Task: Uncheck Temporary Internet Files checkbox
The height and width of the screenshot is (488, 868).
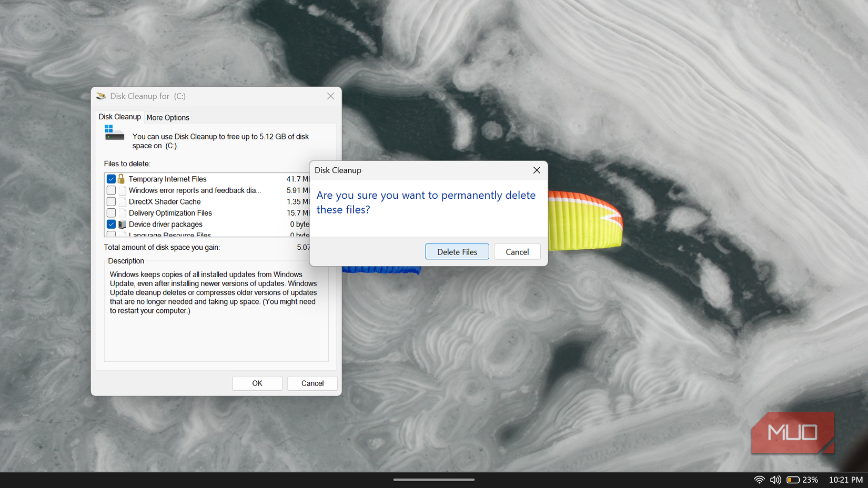Action: (111, 179)
